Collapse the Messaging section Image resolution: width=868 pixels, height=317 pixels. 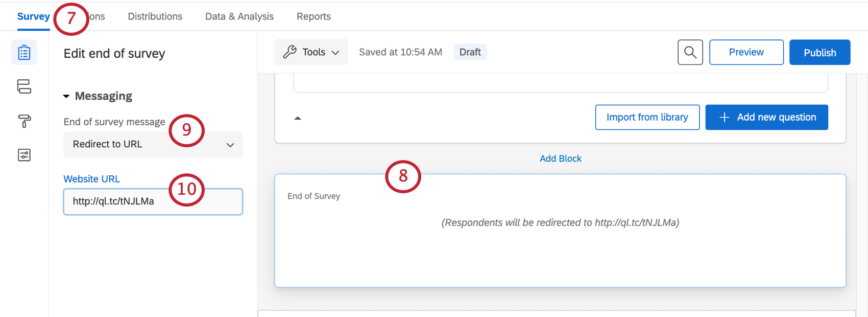pos(66,96)
